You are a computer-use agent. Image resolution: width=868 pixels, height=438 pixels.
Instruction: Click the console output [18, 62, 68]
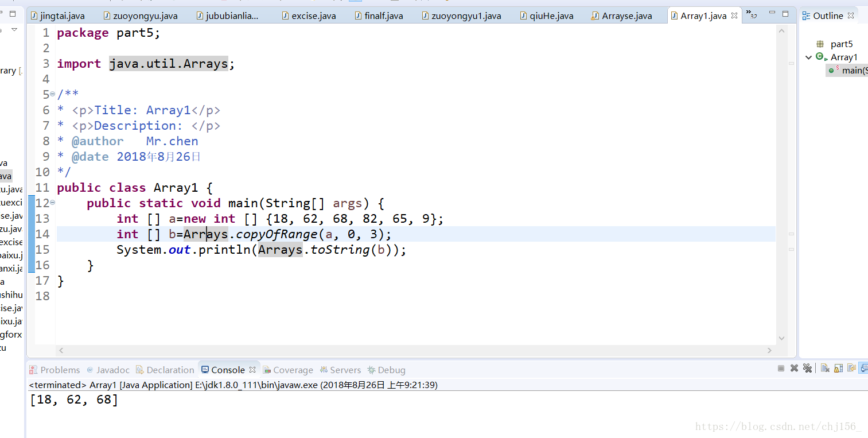(x=75, y=400)
